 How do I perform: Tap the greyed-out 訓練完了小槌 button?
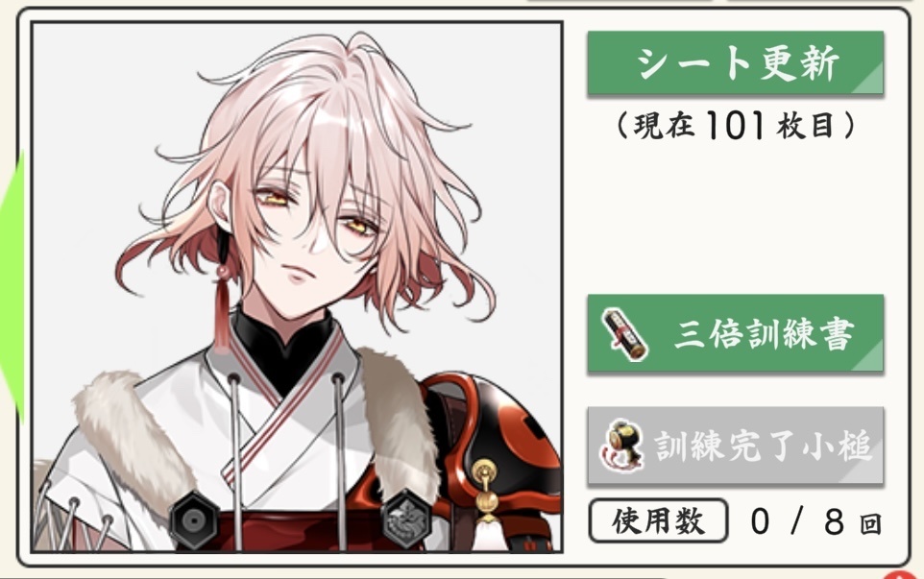(x=736, y=446)
